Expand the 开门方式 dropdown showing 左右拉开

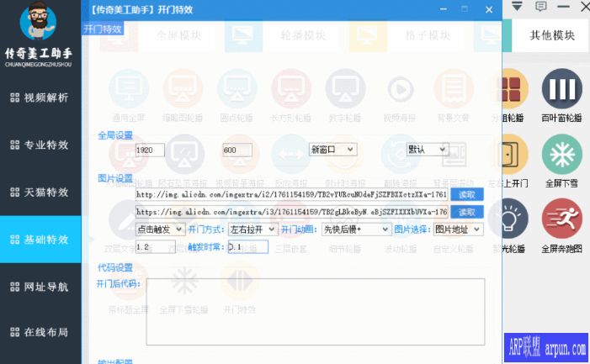(x=252, y=229)
